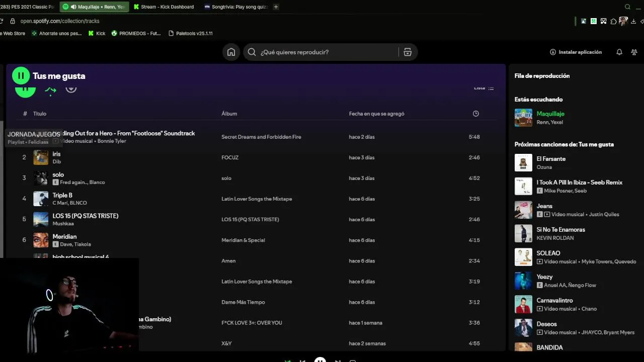Viewport: 644px width, 362px height.
Task: Open the notifications bell in Spotify
Action: coord(619,52)
